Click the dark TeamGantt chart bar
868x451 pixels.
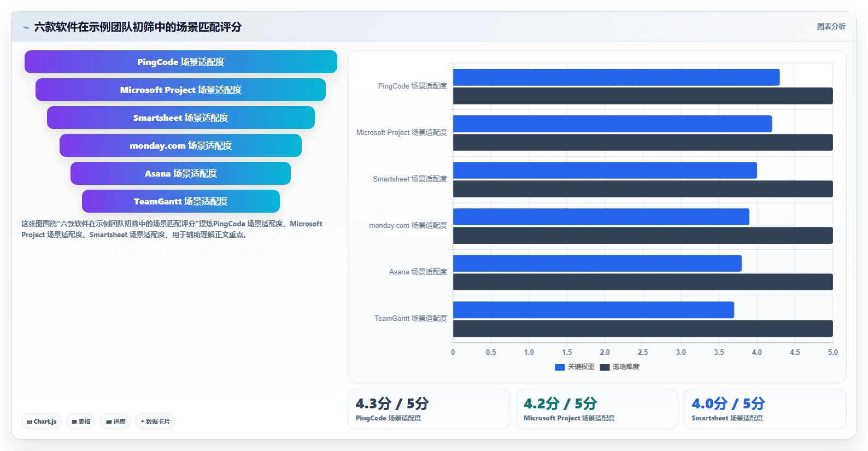643,328
